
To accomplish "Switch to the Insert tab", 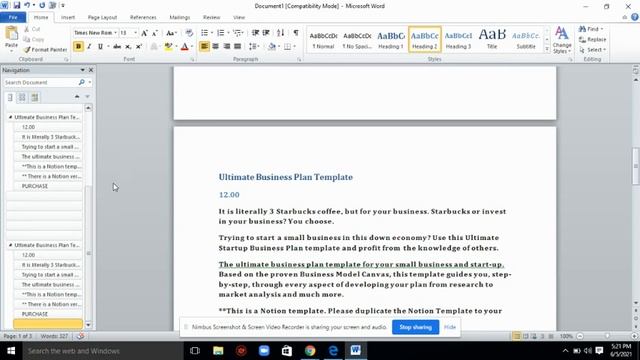I will tap(68, 17).
